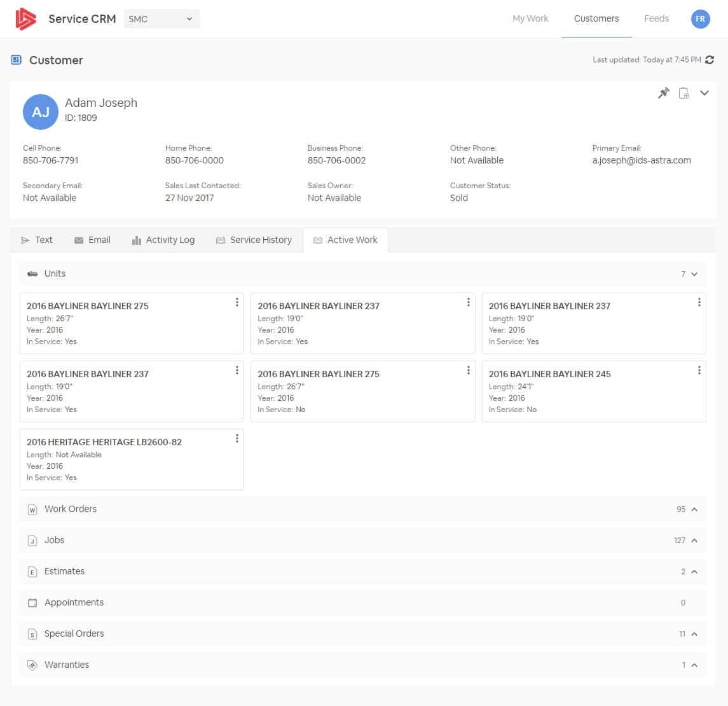
Task: Open three-dot menu on first Bayliner 275 card
Action: [x=237, y=302]
